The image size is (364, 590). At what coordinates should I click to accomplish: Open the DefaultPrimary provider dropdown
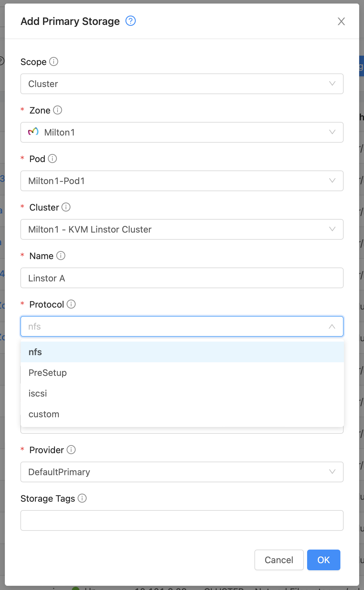click(x=332, y=472)
